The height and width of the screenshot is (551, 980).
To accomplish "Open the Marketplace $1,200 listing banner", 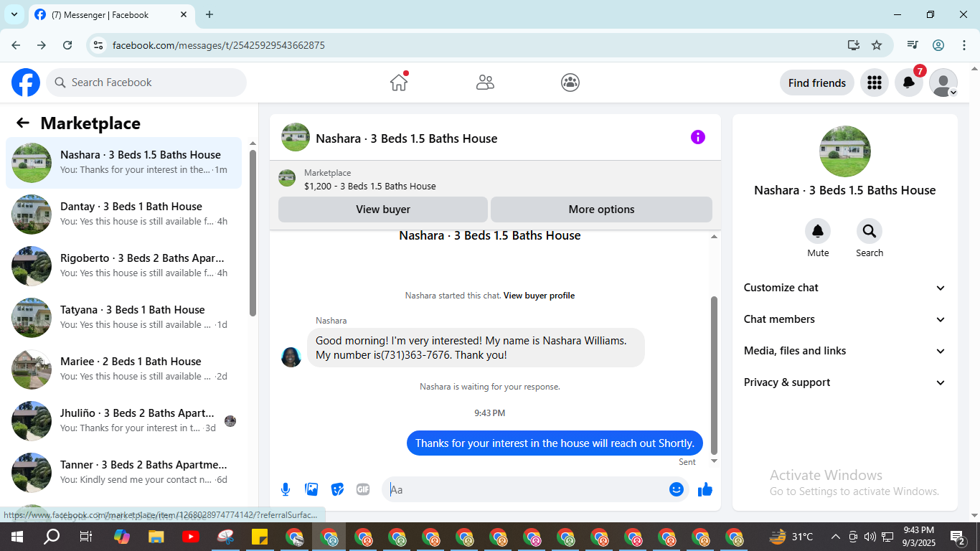I will pos(495,179).
